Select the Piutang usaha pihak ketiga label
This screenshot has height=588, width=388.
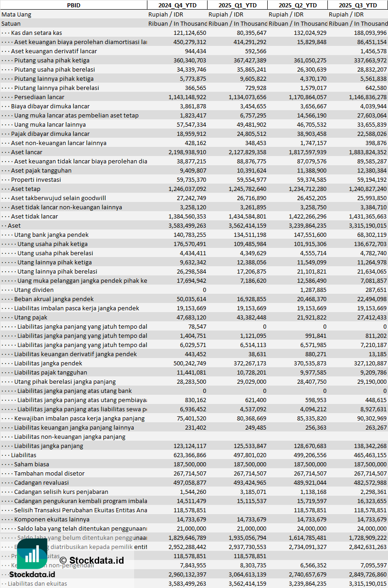tap(52, 60)
